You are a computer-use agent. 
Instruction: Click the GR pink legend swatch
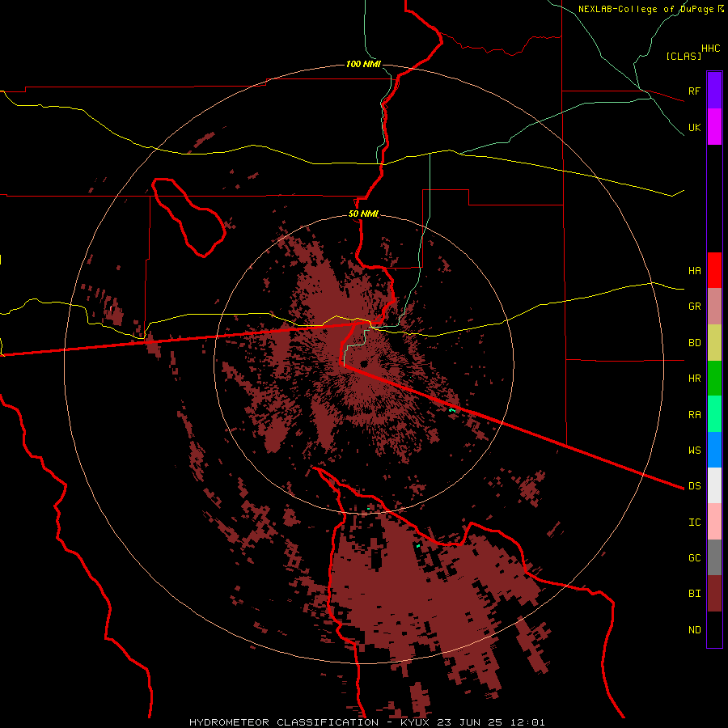714,307
